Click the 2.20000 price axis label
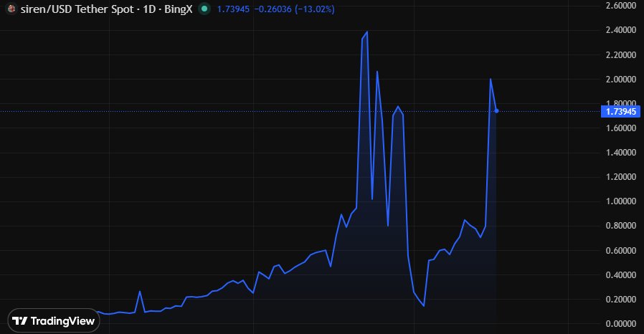The image size is (644, 334). [x=620, y=54]
